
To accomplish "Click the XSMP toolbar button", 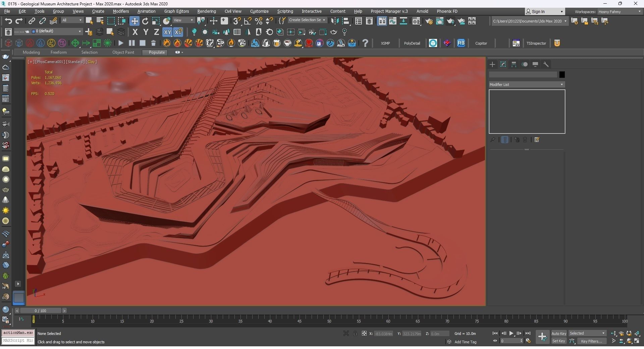I will coord(385,43).
